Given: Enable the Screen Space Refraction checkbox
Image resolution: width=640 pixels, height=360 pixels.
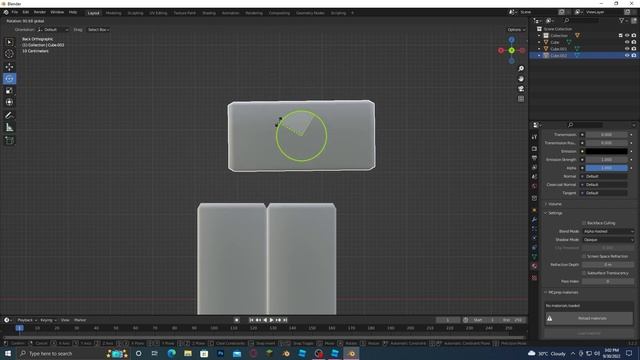Looking at the screenshot, I should pos(584,256).
